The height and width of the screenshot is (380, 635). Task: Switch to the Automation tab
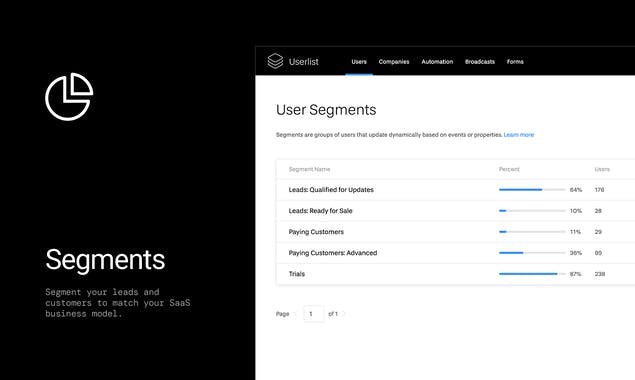(437, 62)
